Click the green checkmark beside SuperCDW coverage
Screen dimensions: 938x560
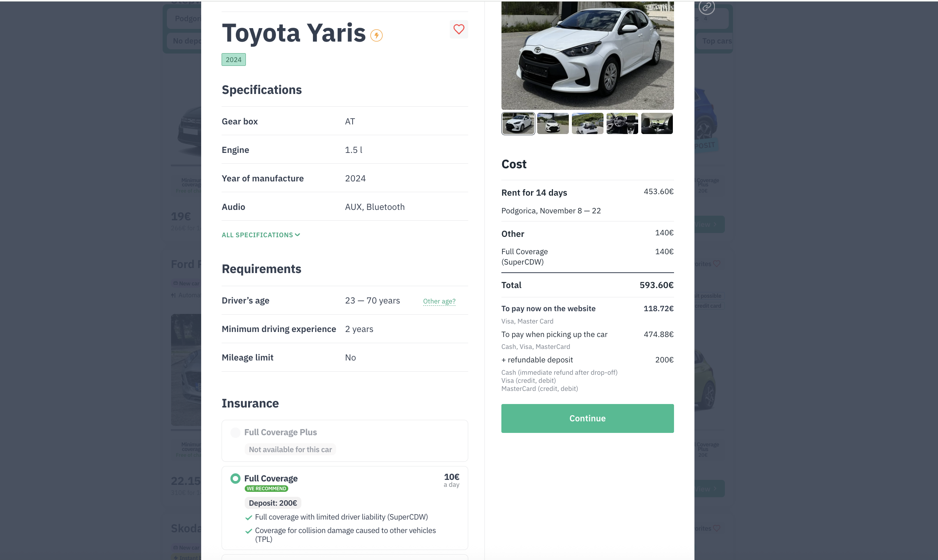pyautogui.click(x=249, y=517)
